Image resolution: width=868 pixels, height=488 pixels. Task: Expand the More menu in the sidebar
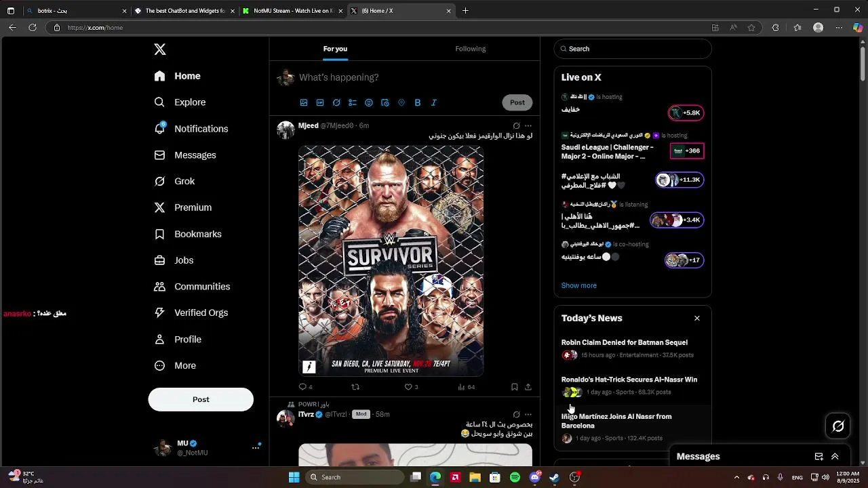[175, 365]
